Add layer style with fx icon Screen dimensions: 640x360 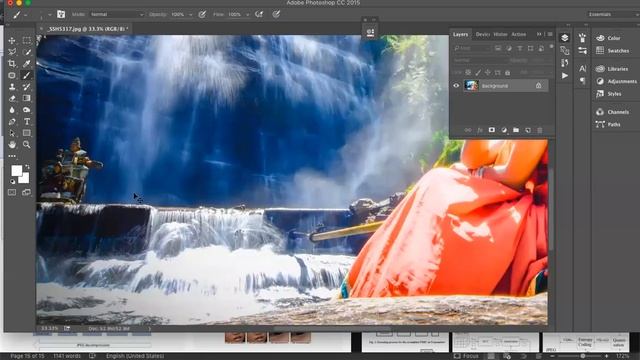[x=480, y=130]
